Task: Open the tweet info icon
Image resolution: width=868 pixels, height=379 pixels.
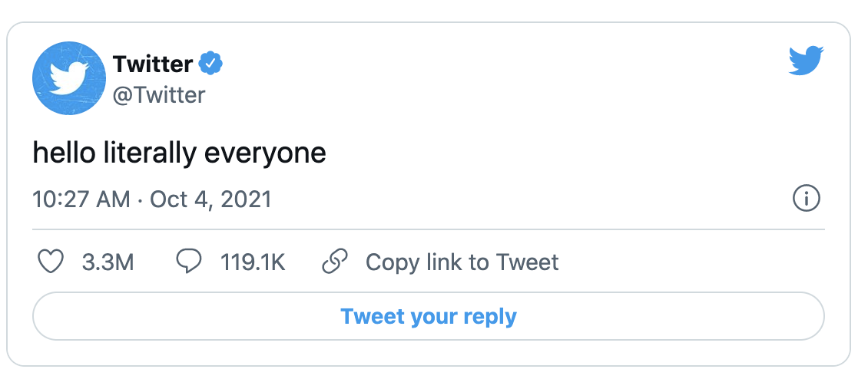Action: click(x=806, y=199)
